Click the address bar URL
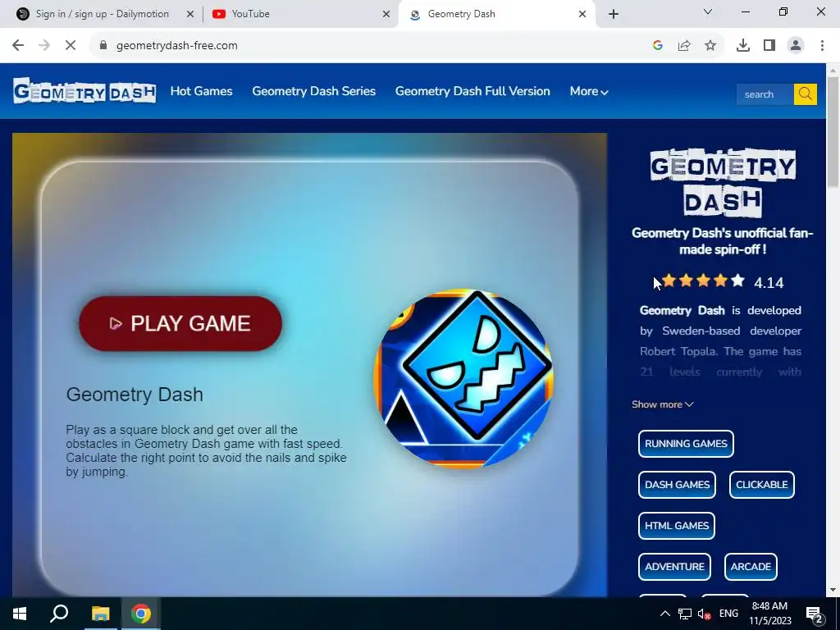Viewport: 840px width, 630px height. [x=177, y=46]
